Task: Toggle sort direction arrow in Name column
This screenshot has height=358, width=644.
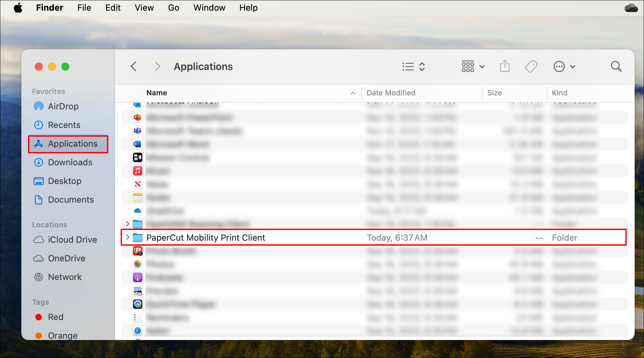Action: point(353,93)
